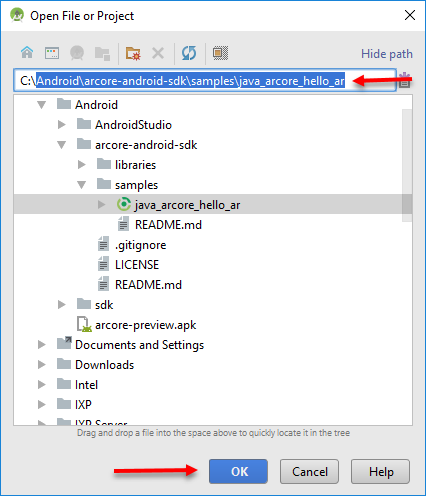The image size is (426, 496).
Task: Click the Cancel button
Action: click(x=309, y=471)
